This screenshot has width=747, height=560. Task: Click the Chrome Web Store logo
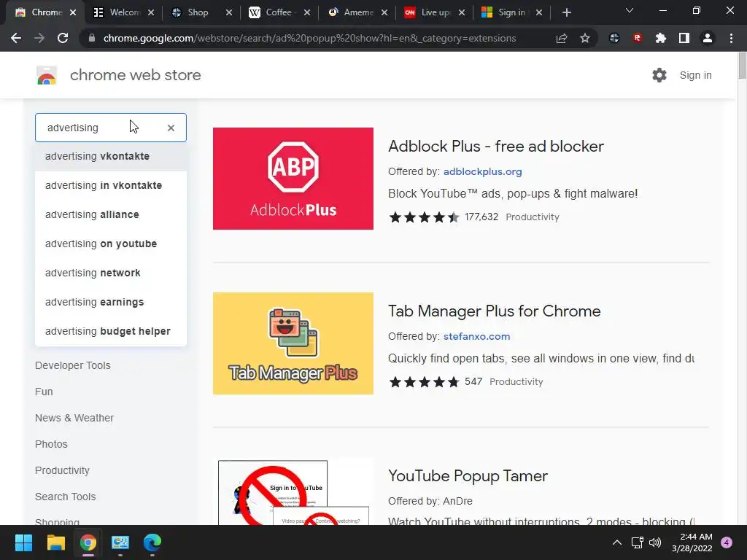pos(47,75)
